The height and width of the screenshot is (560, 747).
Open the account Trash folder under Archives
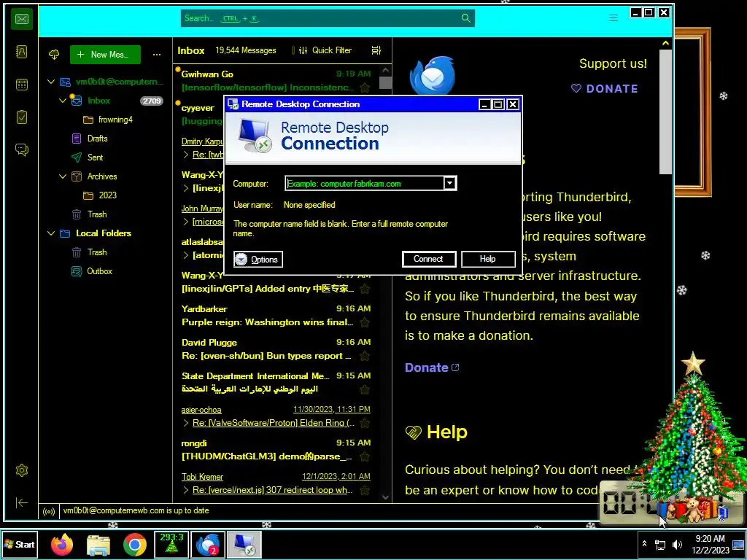(97, 214)
